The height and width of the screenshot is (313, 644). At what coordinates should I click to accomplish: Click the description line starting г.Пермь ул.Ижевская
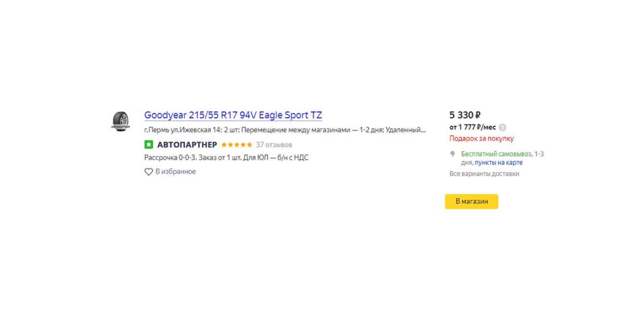pyautogui.click(x=285, y=130)
